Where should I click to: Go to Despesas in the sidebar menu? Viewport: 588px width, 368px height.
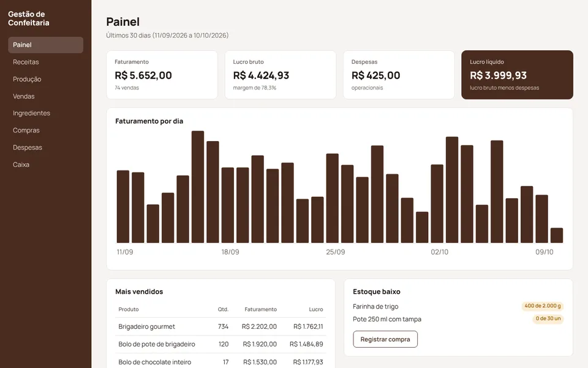(45, 148)
